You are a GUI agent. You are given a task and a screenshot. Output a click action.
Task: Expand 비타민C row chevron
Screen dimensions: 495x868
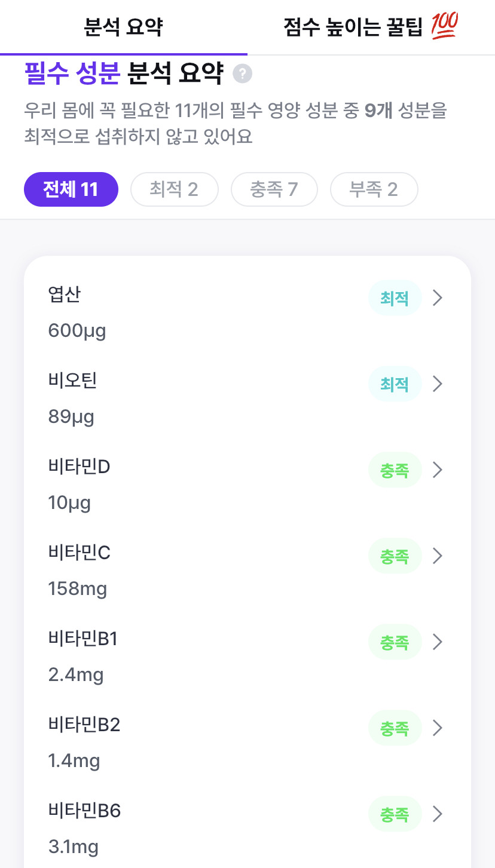click(438, 556)
